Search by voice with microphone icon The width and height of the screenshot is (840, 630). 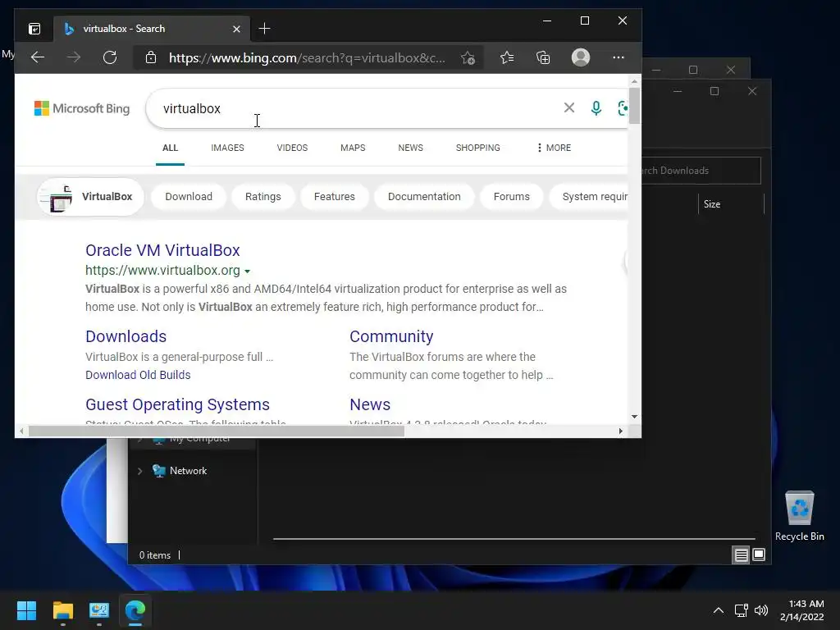596,108
